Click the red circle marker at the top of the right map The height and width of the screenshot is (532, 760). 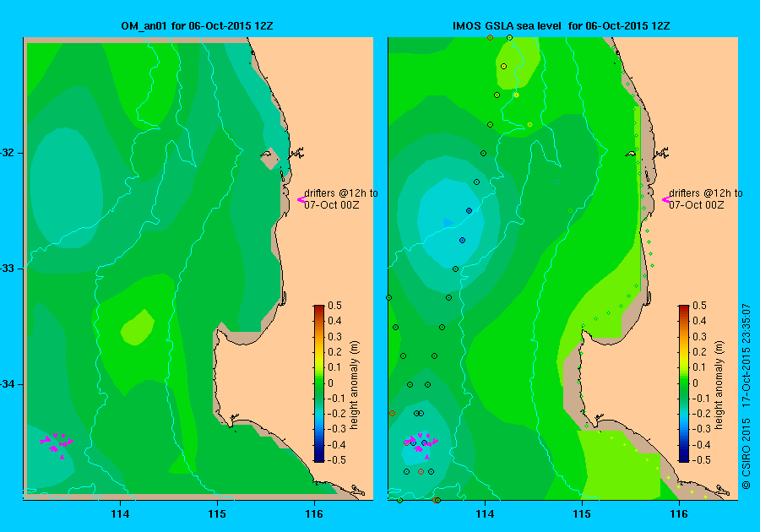pyautogui.click(x=490, y=37)
